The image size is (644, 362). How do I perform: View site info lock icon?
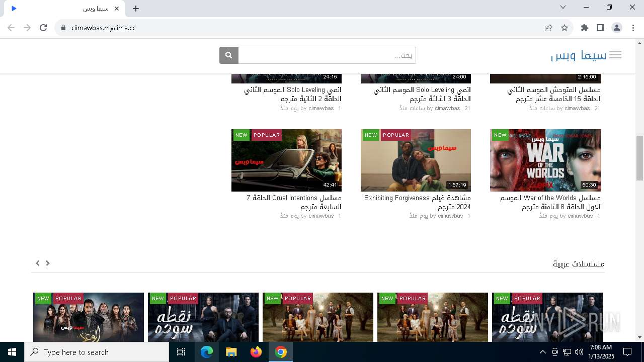[63, 28]
